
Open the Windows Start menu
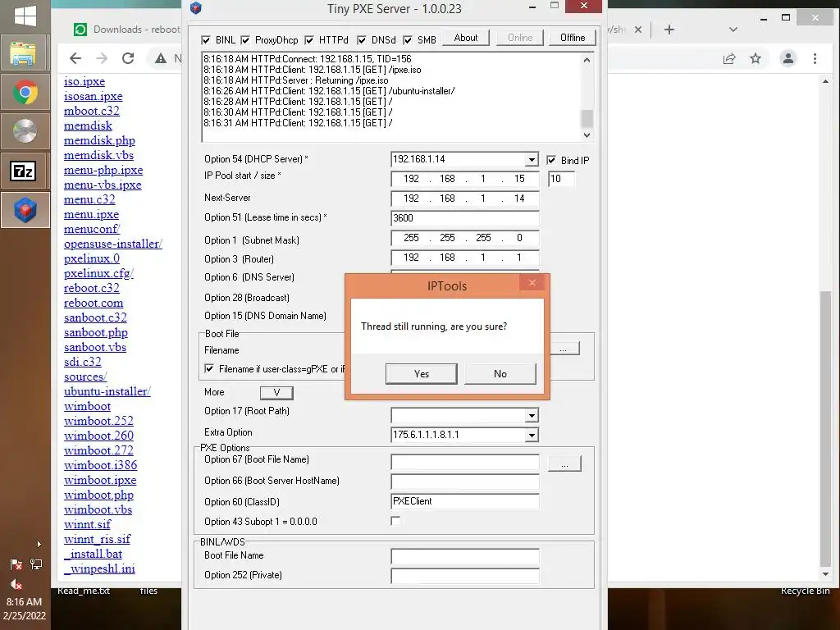pos(25,16)
